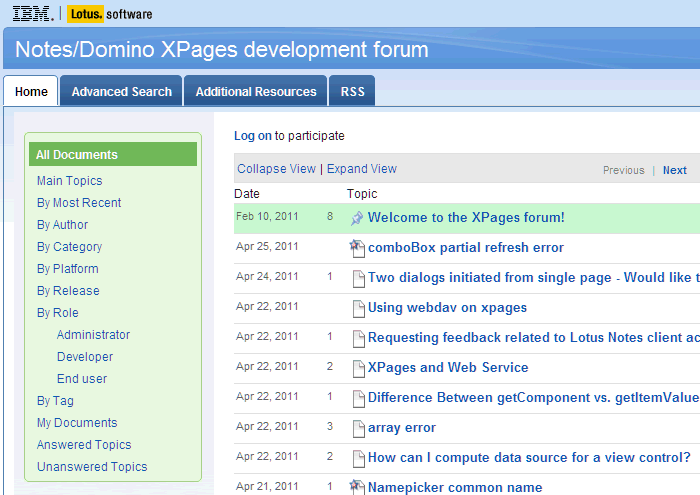Switch to Advanced Search tab
The height and width of the screenshot is (495, 700).
[121, 92]
